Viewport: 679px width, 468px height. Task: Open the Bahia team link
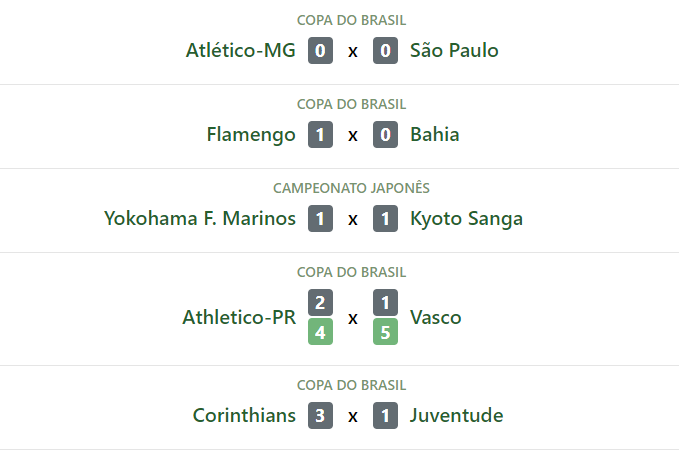435,135
